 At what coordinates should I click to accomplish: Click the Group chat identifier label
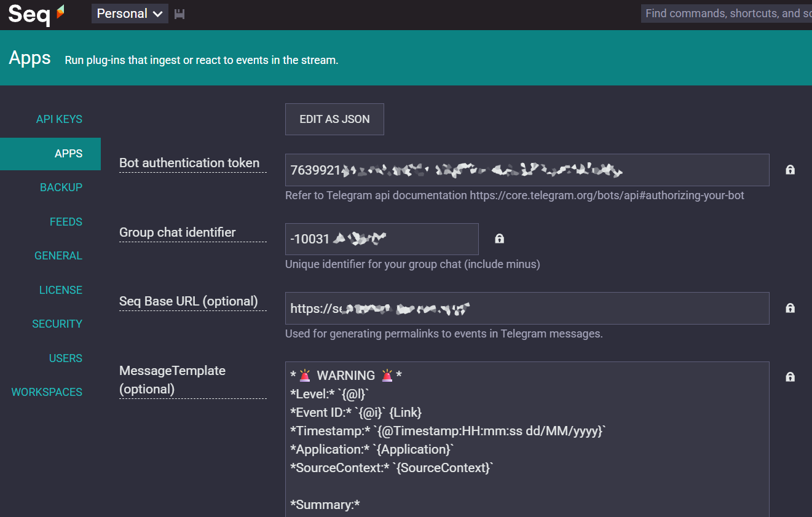coord(178,232)
